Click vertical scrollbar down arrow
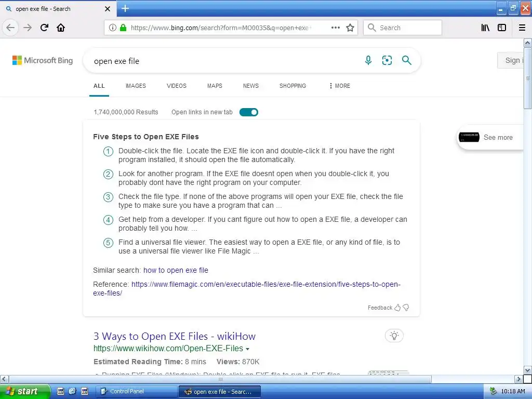532x399 pixels. tap(528, 370)
